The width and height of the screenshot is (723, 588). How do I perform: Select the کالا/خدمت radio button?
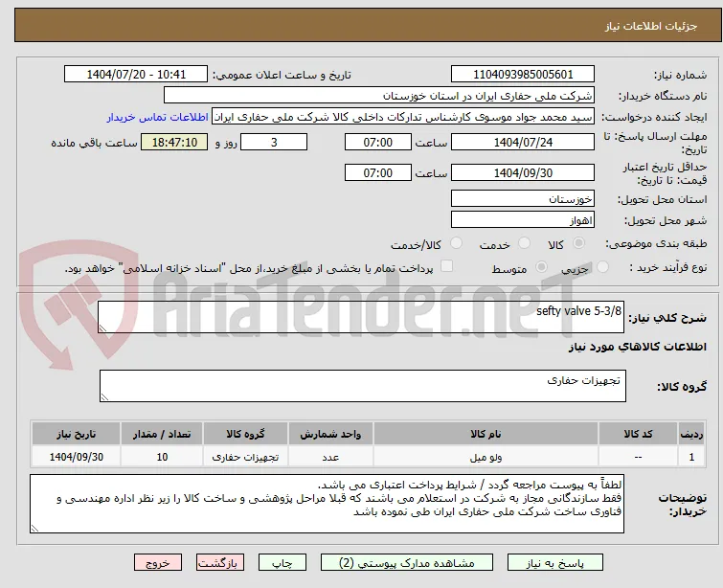(456, 243)
